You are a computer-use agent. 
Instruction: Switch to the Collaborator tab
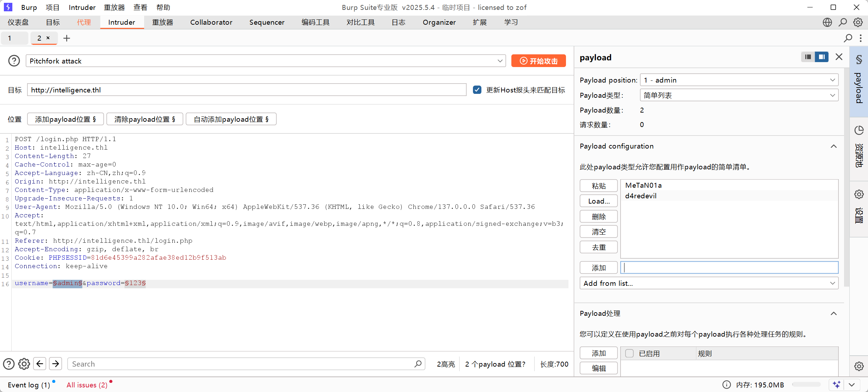pos(211,22)
